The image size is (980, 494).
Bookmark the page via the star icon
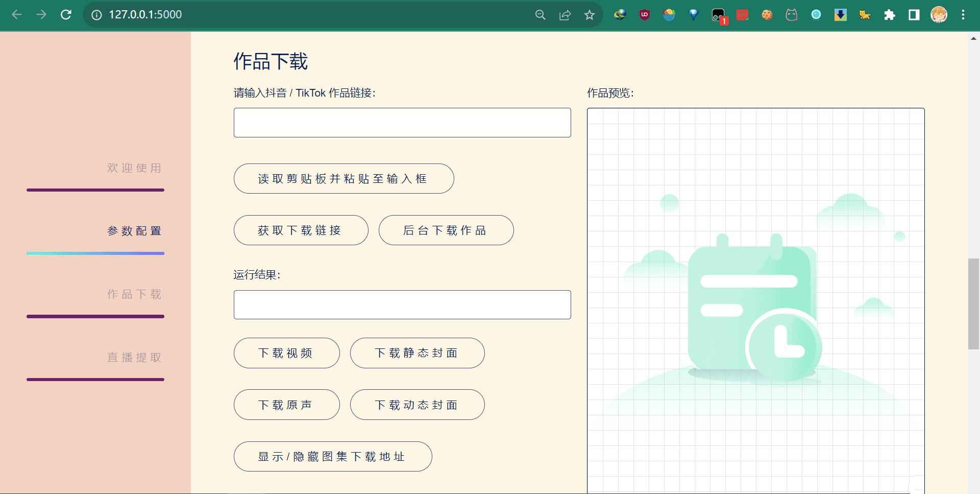(x=590, y=15)
